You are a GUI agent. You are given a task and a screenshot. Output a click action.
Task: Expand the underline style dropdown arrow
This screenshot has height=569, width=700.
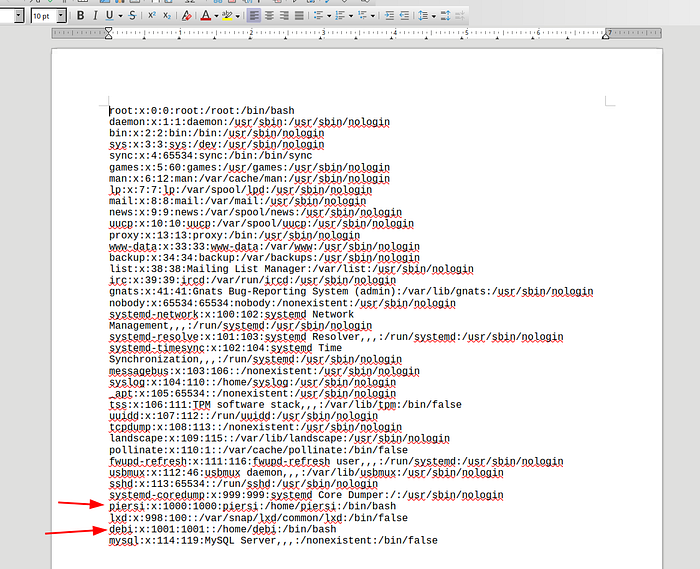(x=120, y=16)
